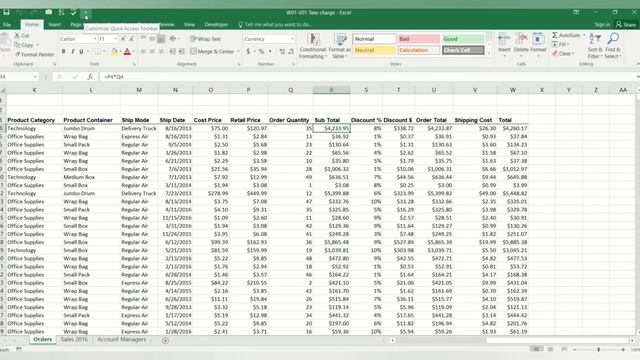The width and height of the screenshot is (640, 360).
Task: Apply the Bad cell style
Action: tap(419, 39)
